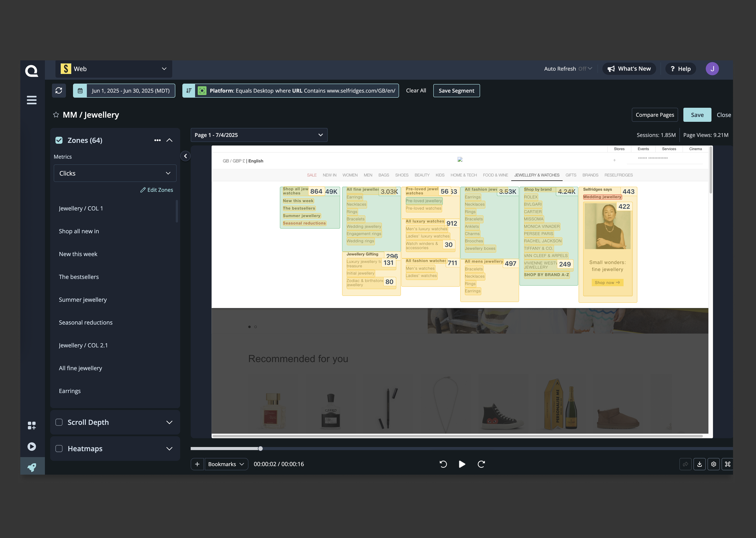The width and height of the screenshot is (756, 538).
Task: Click the refresh data icon
Action: click(x=59, y=90)
